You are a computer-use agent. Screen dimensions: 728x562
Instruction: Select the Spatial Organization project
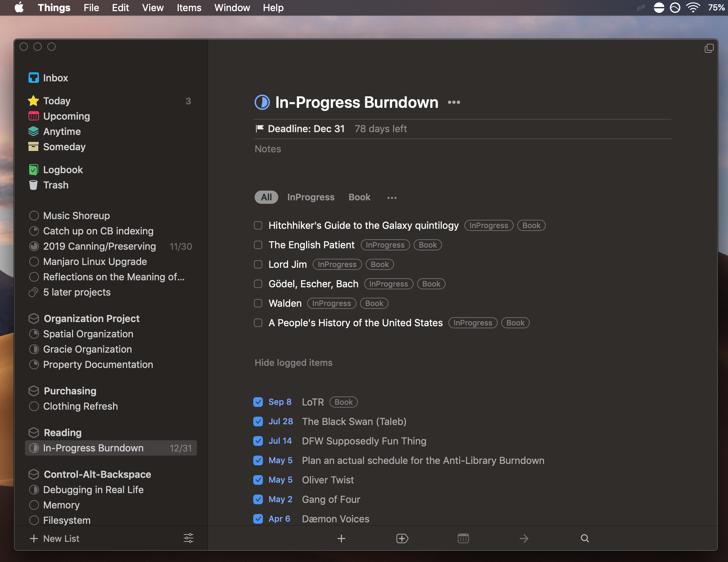(111, 334)
